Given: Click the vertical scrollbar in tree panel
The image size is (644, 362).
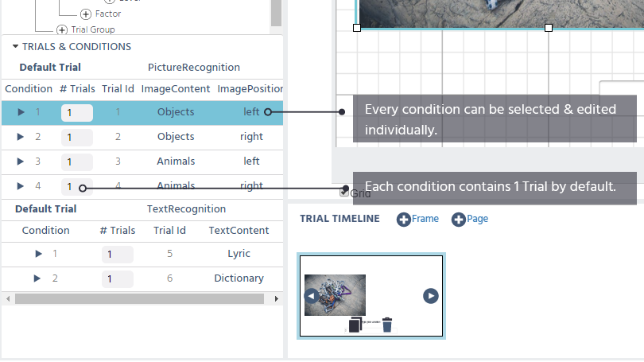Looking at the screenshot, I should 276,14.
